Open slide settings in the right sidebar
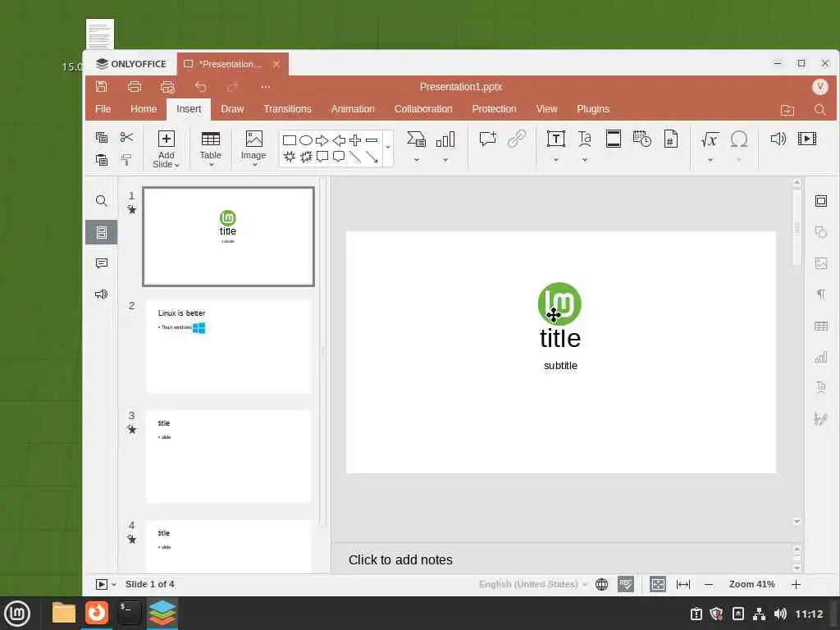This screenshot has height=630, width=840. click(x=820, y=201)
